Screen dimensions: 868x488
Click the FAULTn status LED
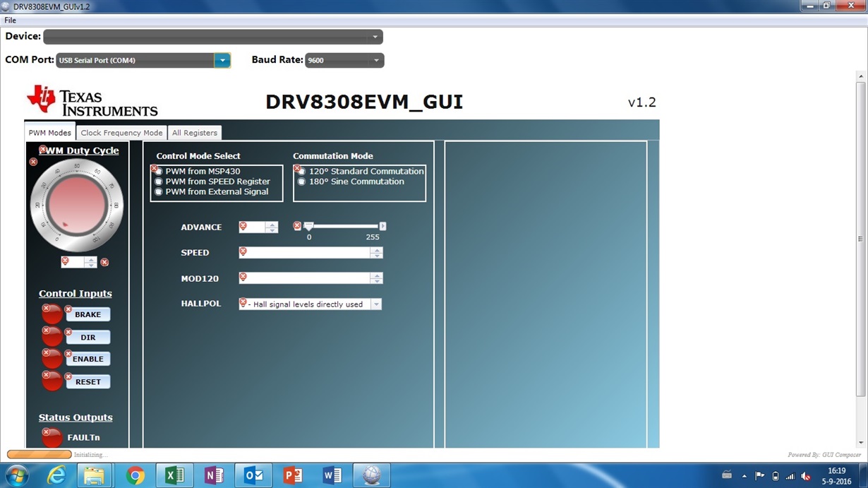point(52,437)
